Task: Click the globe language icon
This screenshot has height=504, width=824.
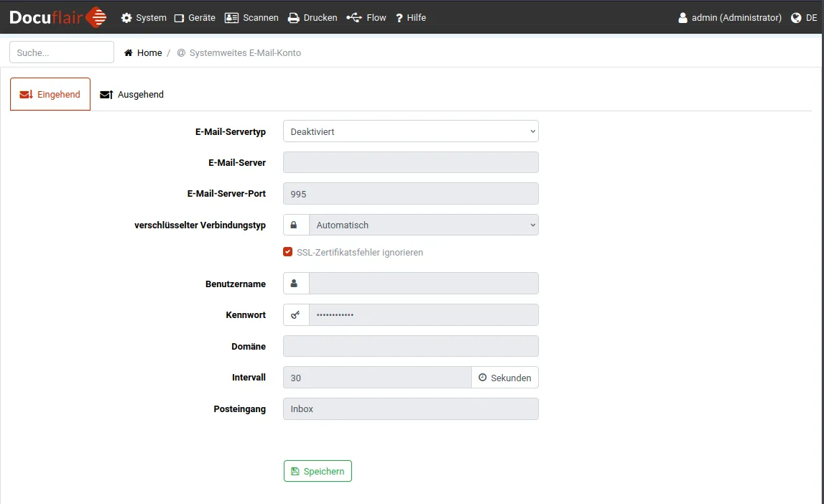Action: [x=796, y=18]
